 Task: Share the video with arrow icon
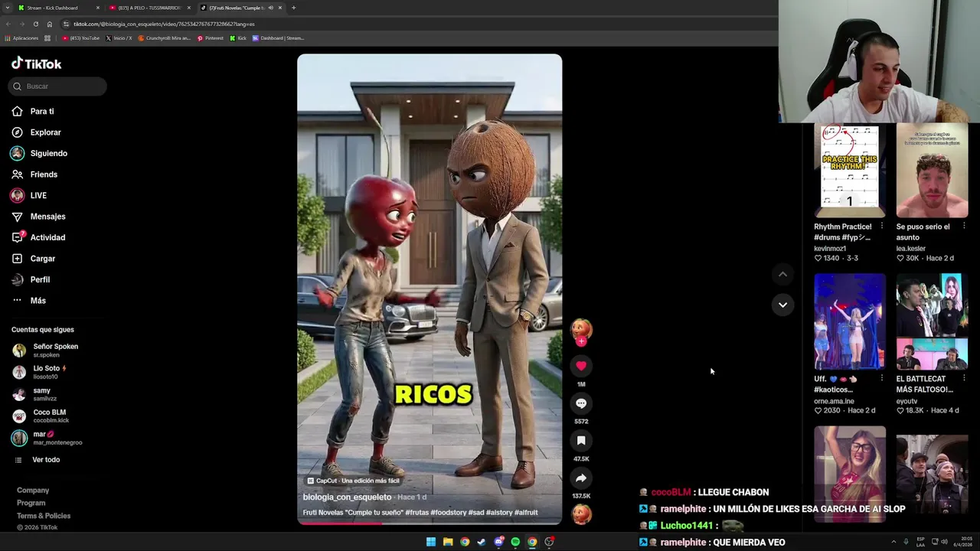click(581, 478)
